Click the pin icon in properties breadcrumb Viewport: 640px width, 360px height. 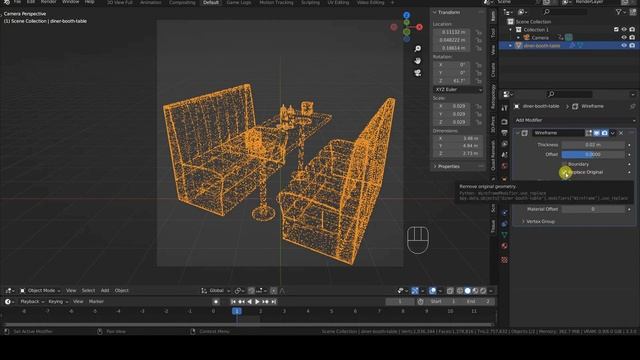(633, 106)
